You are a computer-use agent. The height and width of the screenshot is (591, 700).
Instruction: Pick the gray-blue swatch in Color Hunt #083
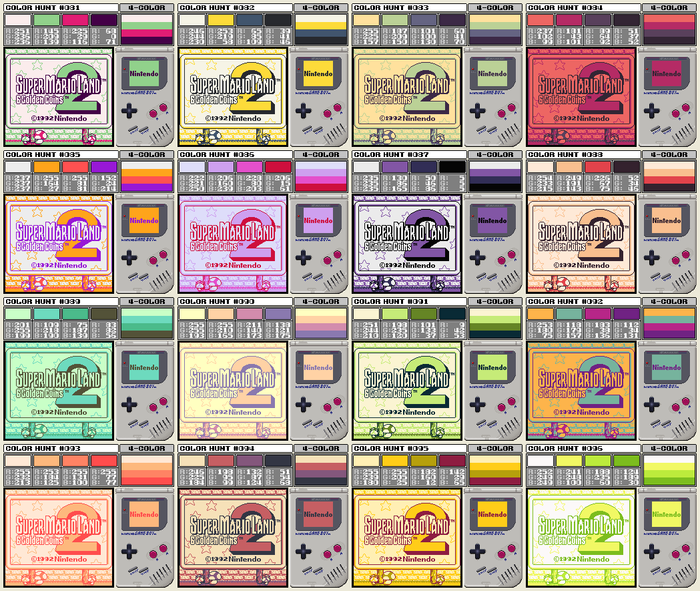(x=423, y=20)
